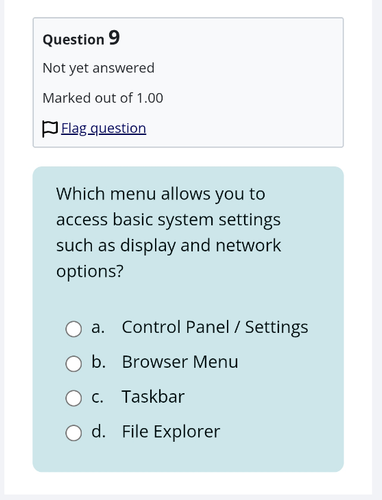Pick the File Explorer radio button
This screenshot has width=382, height=500.
pos(74,433)
